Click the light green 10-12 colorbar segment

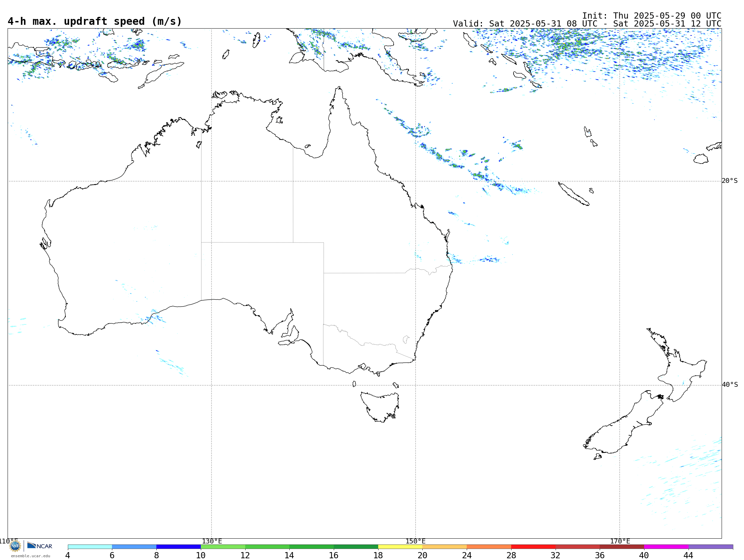[223, 547]
